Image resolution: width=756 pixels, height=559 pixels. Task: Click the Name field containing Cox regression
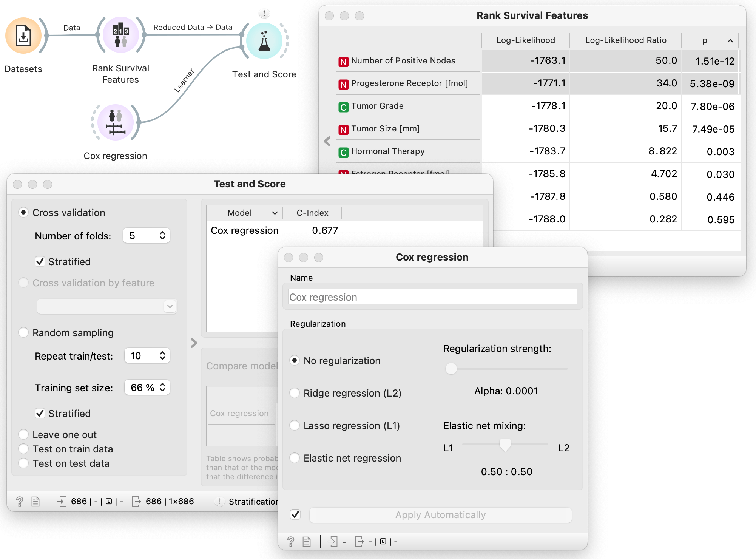click(432, 297)
